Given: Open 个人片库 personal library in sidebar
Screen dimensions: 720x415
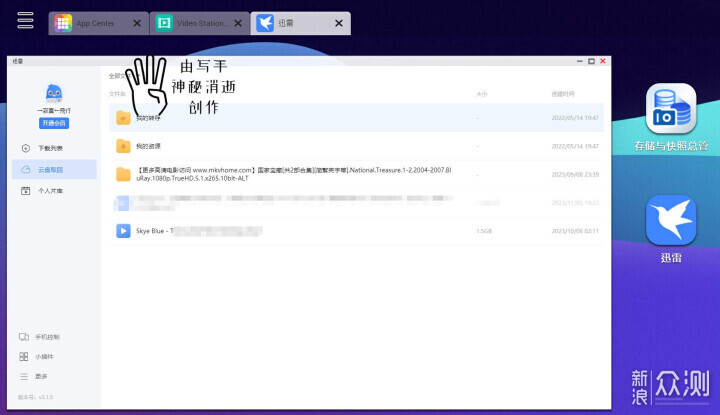Looking at the screenshot, I should pos(54,191).
